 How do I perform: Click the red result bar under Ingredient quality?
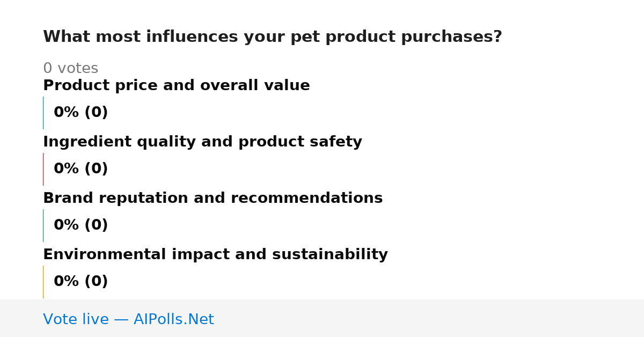(43, 169)
